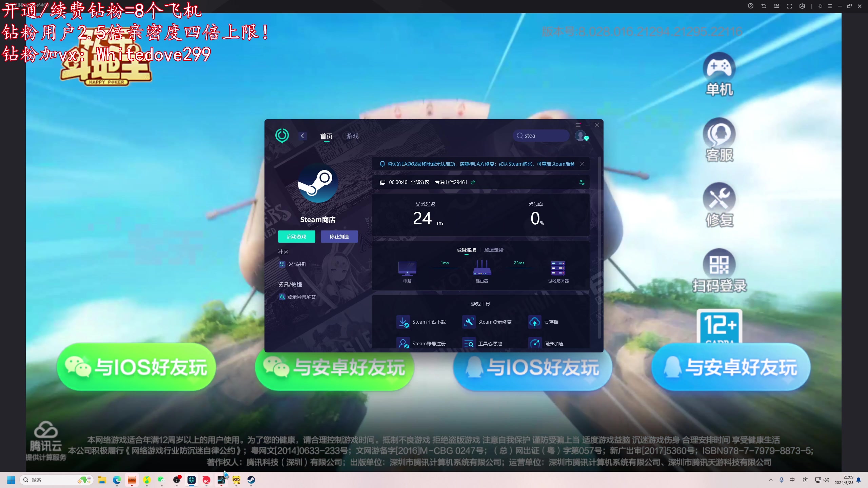Switch to the 加速走势 tab
This screenshot has height=488, width=868.
494,250
